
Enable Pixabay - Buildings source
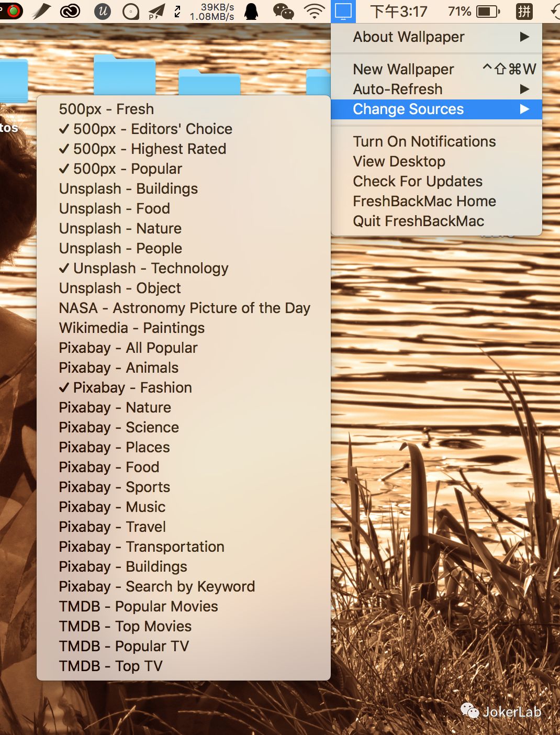click(184, 566)
